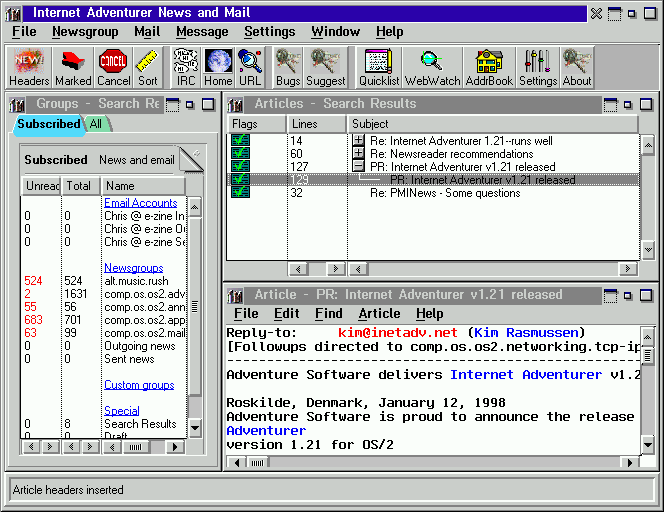This screenshot has width=664, height=512.
Task: Select the Sent news folder
Action: 129,359
